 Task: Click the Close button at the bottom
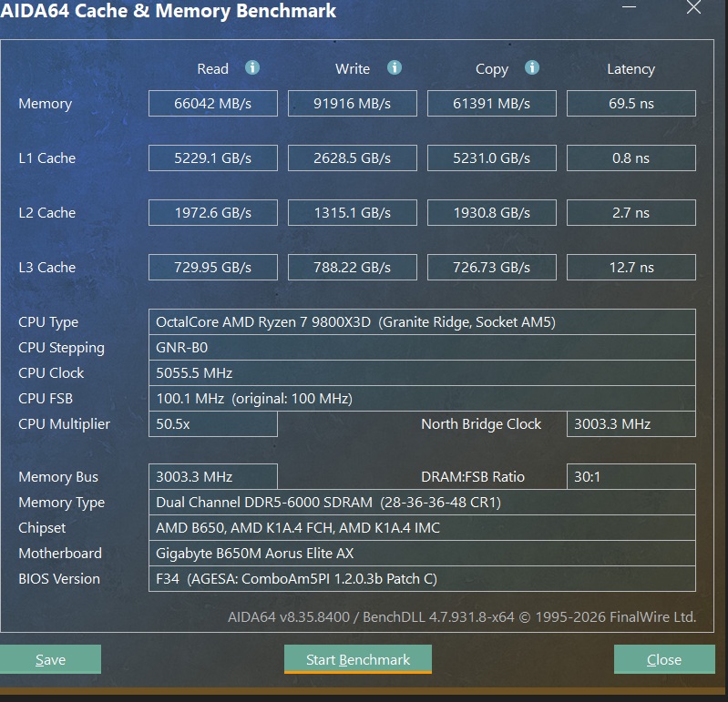tap(664, 659)
